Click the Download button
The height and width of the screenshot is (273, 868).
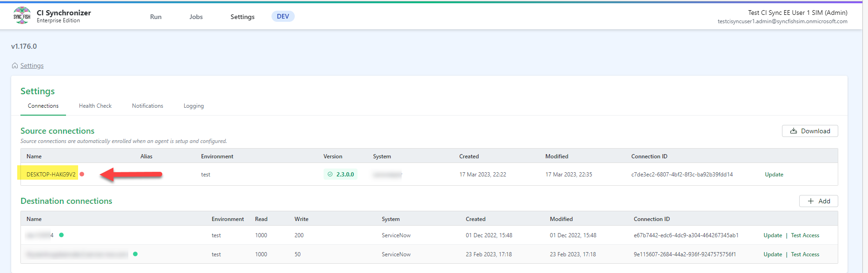point(810,131)
